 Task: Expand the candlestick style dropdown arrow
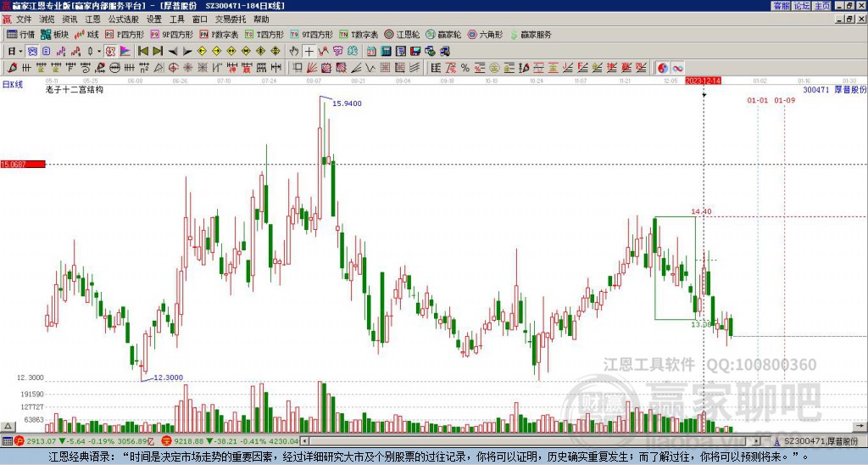tap(99, 52)
